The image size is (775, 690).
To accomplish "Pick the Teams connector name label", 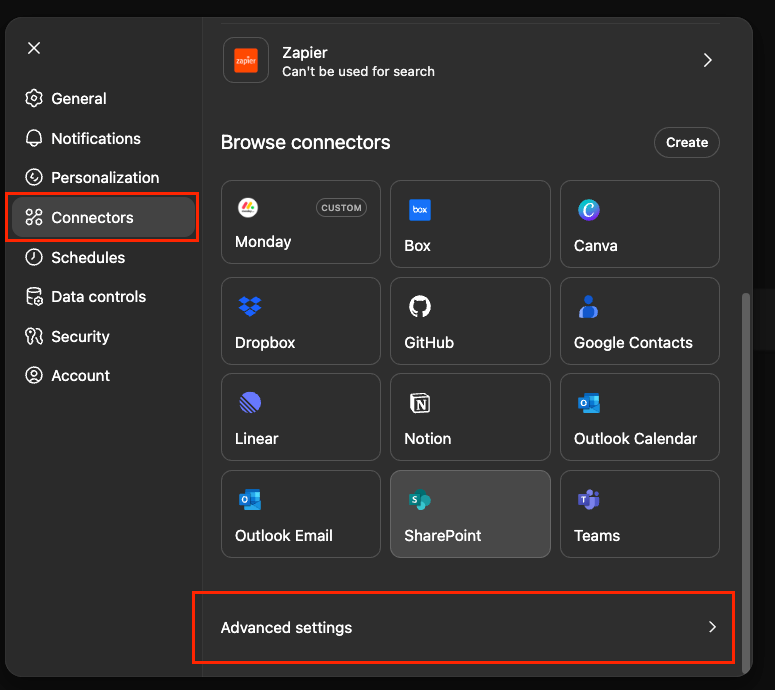I will (x=597, y=535).
